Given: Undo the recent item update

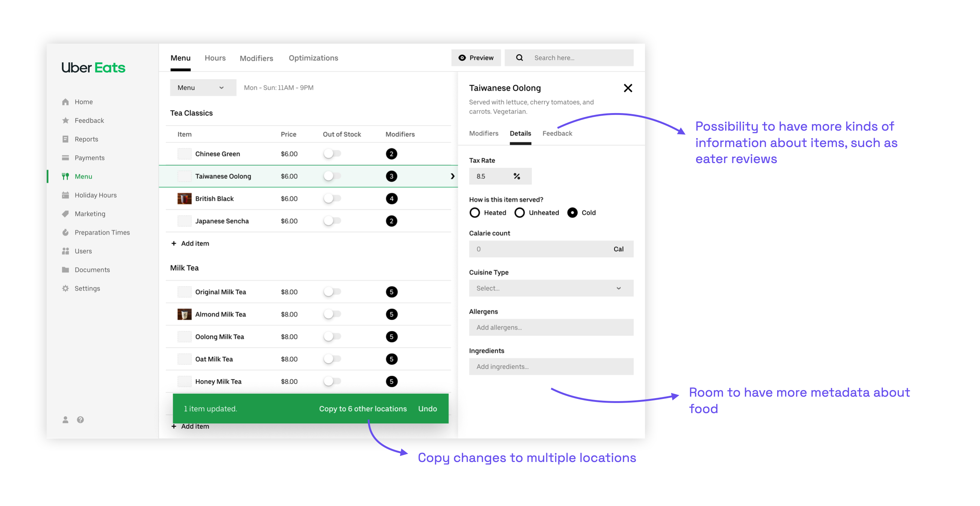Looking at the screenshot, I should [x=428, y=409].
